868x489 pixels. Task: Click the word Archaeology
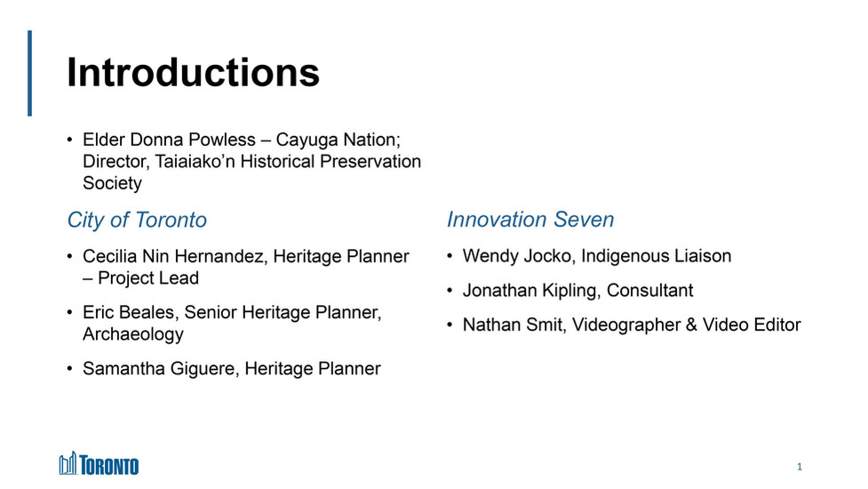pyautogui.click(x=133, y=334)
